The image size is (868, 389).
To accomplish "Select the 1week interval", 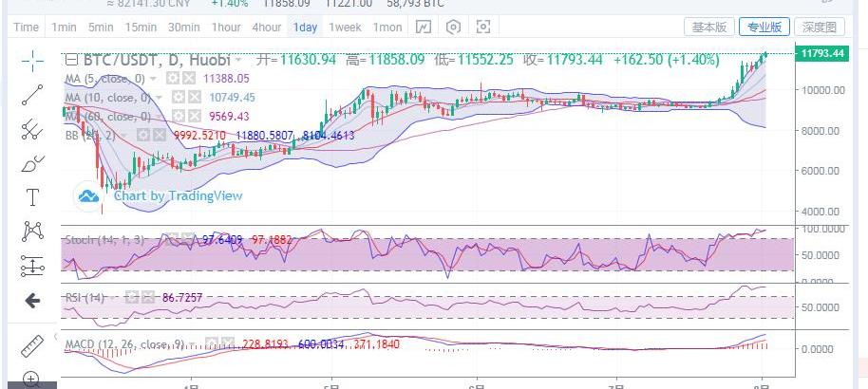I will (345, 28).
